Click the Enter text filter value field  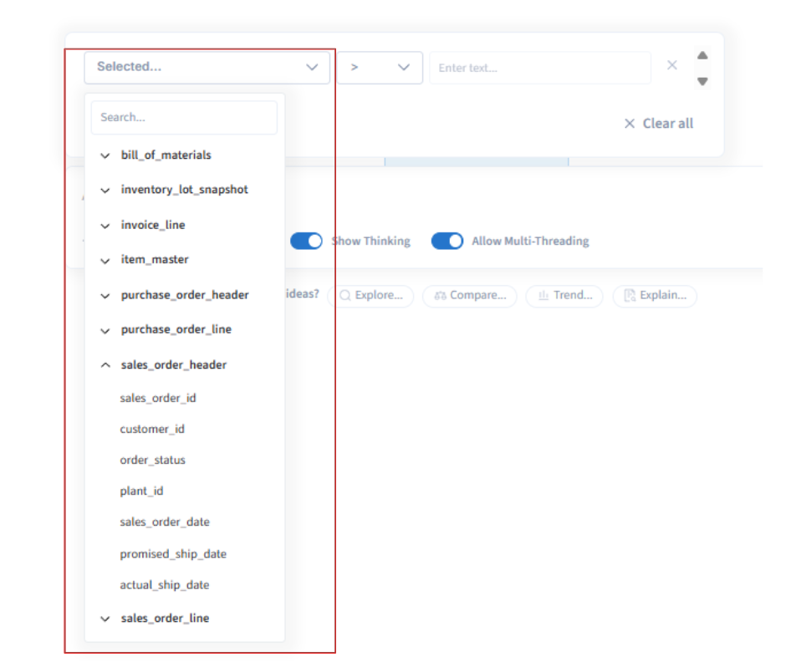click(539, 68)
